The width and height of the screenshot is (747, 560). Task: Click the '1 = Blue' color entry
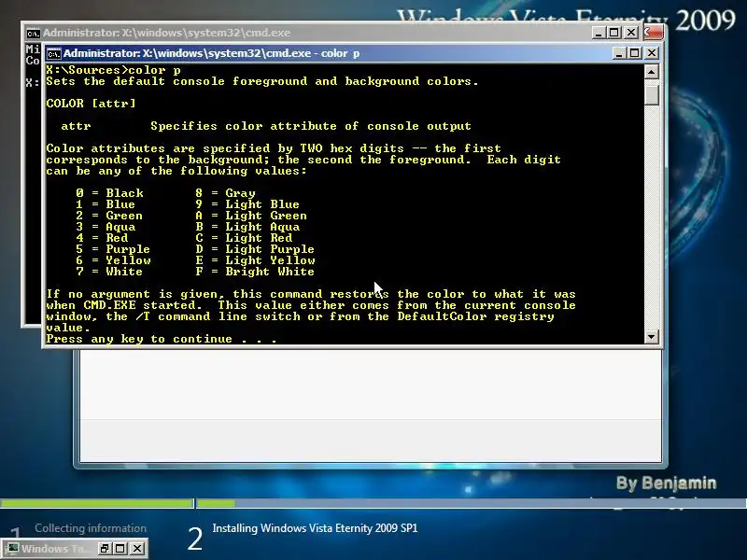tap(106, 204)
